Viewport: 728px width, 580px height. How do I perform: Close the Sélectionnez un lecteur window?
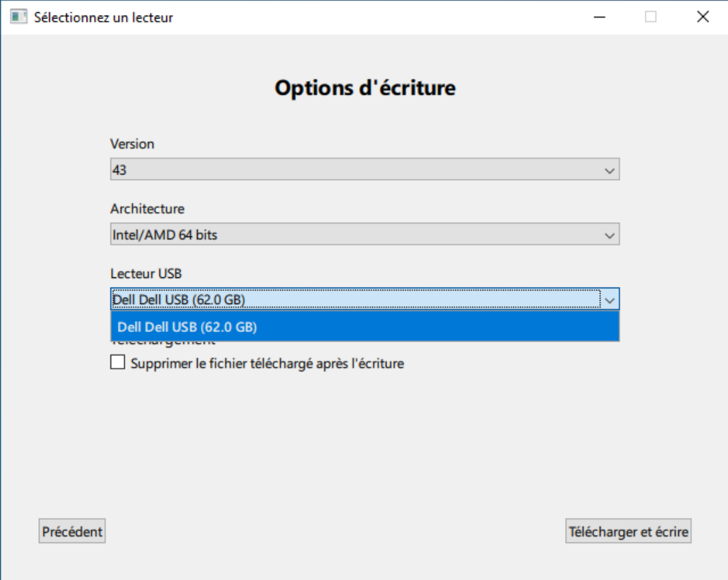(702, 17)
